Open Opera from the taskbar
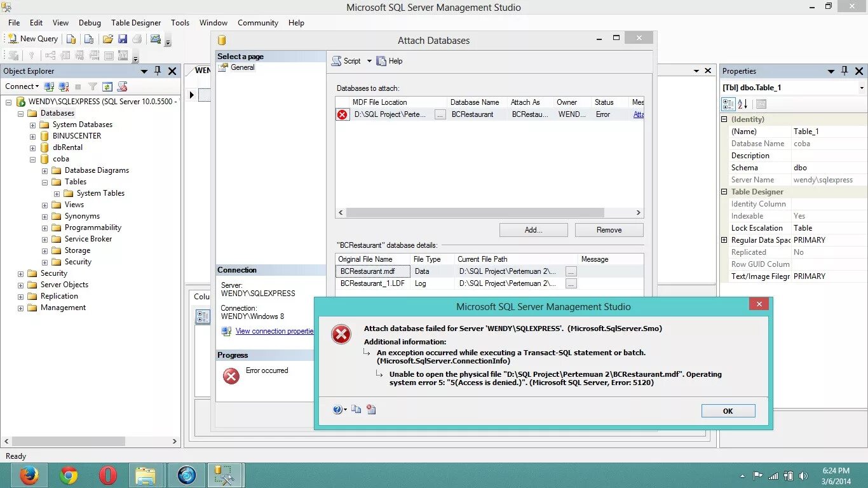 point(108,475)
